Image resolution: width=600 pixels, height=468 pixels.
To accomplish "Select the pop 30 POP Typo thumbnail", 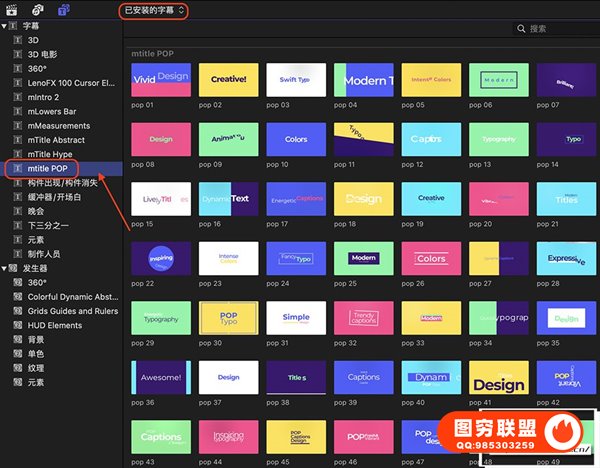I will (x=228, y=318).
